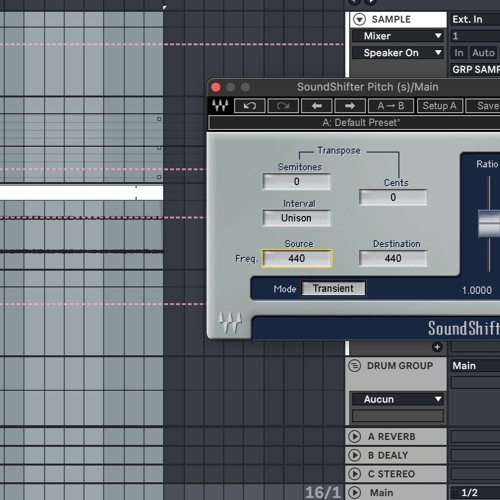Click the DRUM GROUP track title

(x=400, y=366)
